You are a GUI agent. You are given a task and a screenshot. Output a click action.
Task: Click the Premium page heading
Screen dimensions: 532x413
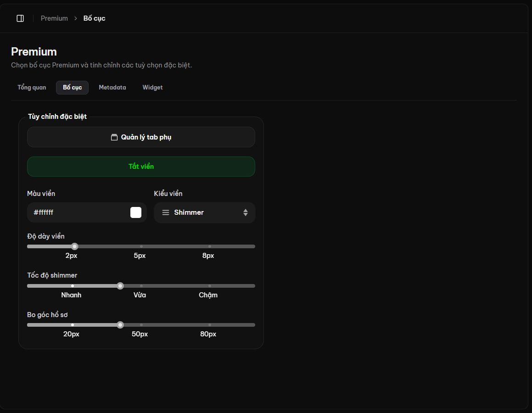pyautogui.click(x=34, y=52)
